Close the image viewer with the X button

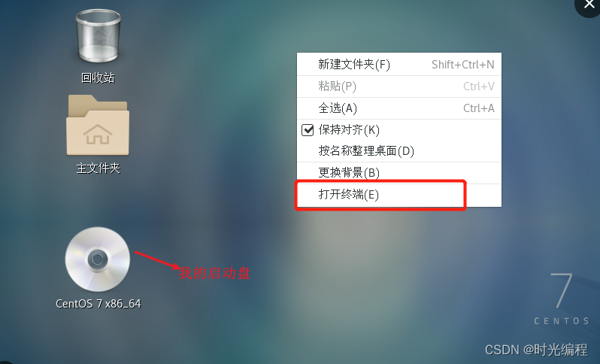[589, 5]
